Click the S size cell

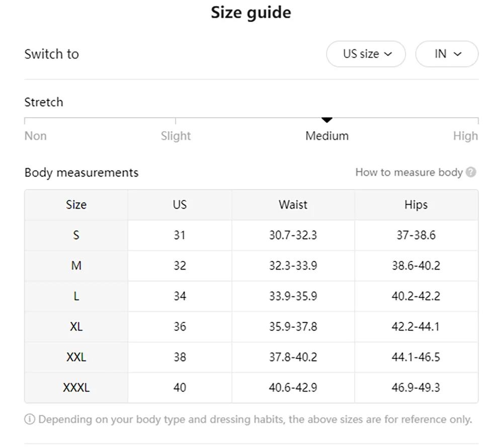click(x=76, y=235)
